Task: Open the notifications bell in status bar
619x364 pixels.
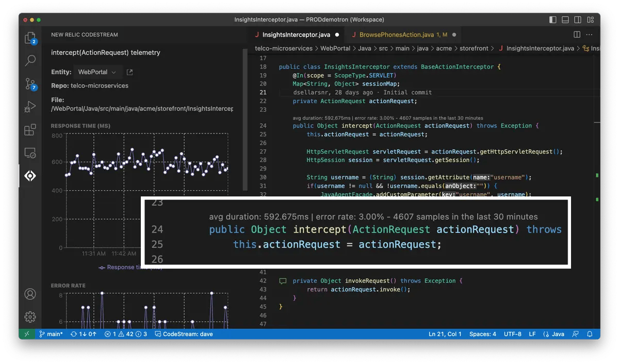Action: coord(590,334)
